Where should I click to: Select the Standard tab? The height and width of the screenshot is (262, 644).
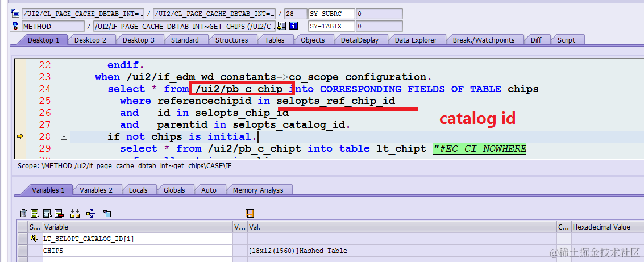185,40
